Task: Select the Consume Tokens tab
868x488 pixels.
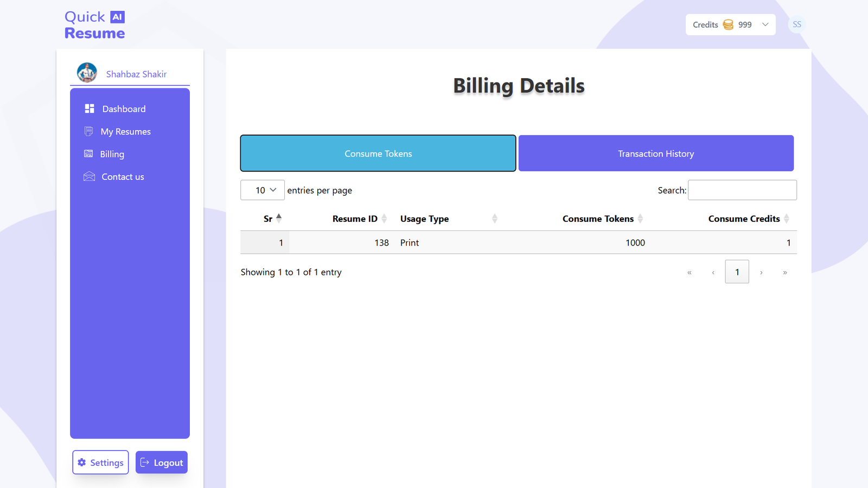Action: pyautogui.click(x=378, y=153)
